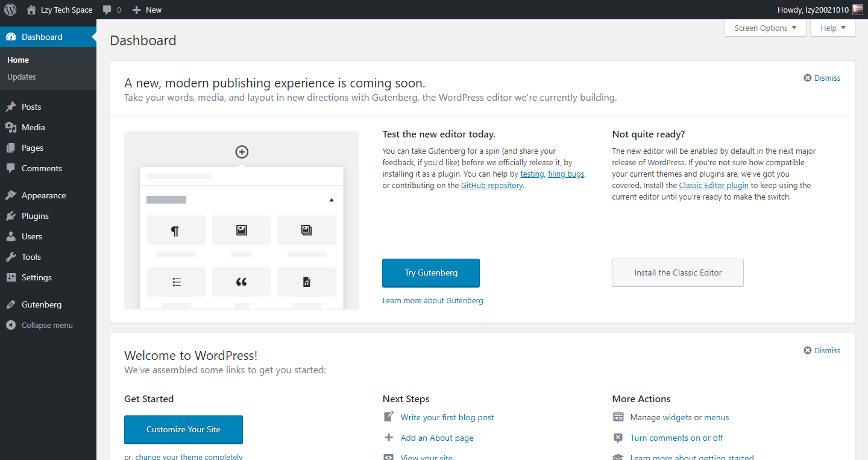Screen dimensions: 868x460
Task: Click the Settings sliders icon
Action: click(x=11, y=277)
